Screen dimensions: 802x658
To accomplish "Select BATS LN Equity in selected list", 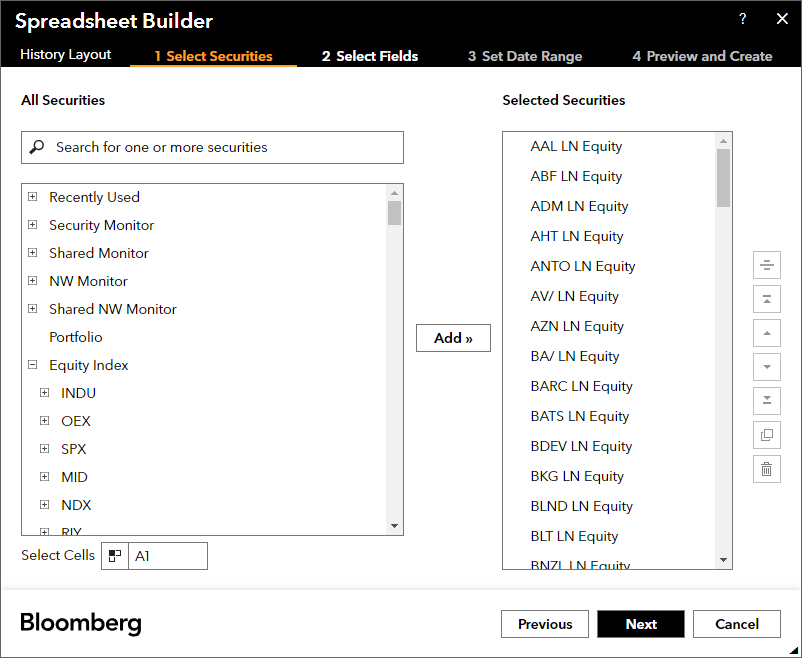I will 580,416.
